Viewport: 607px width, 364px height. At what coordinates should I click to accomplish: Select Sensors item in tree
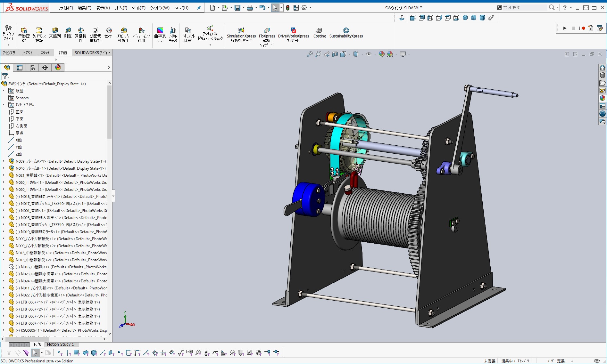tap(22, 98)
